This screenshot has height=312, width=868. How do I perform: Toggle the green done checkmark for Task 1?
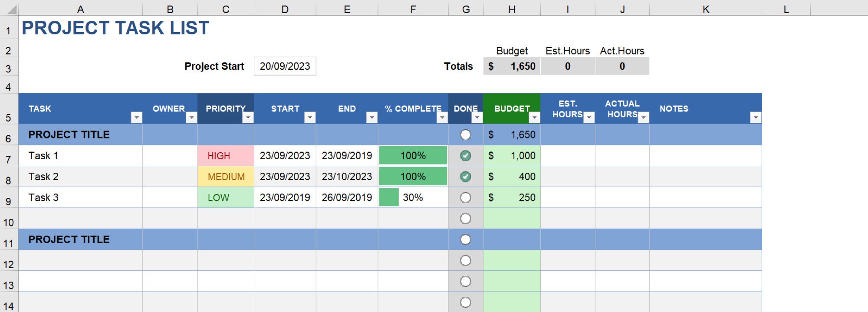[x=466, y=156]
